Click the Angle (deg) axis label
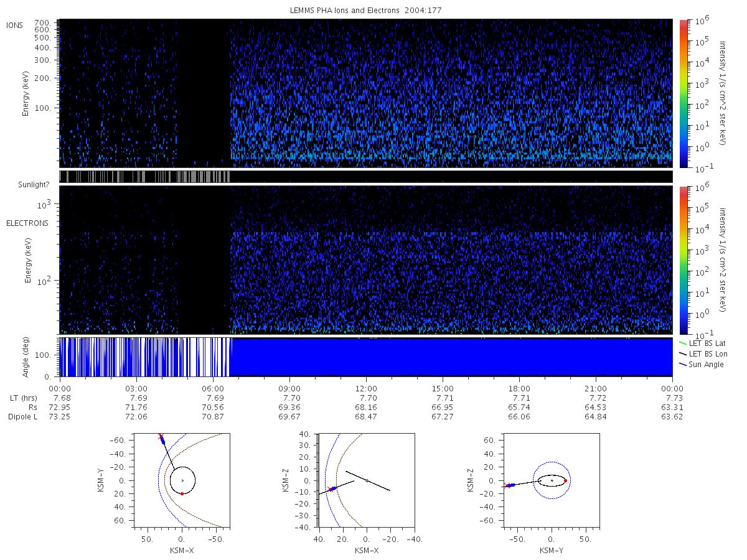Viewport: 747px width, 560px height. [x=28, y=357]
